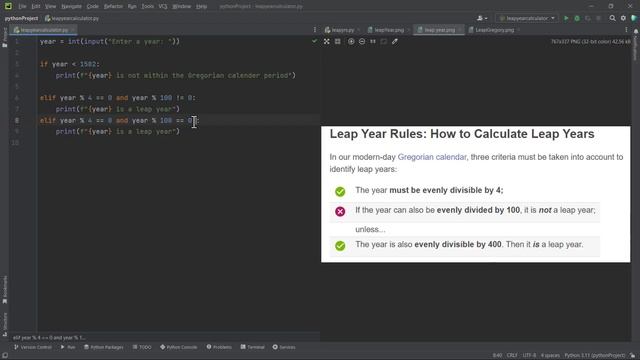This screenshot has height=360, width=640.
Task: Fit image zoom to window
Action: tap(384, 41)
